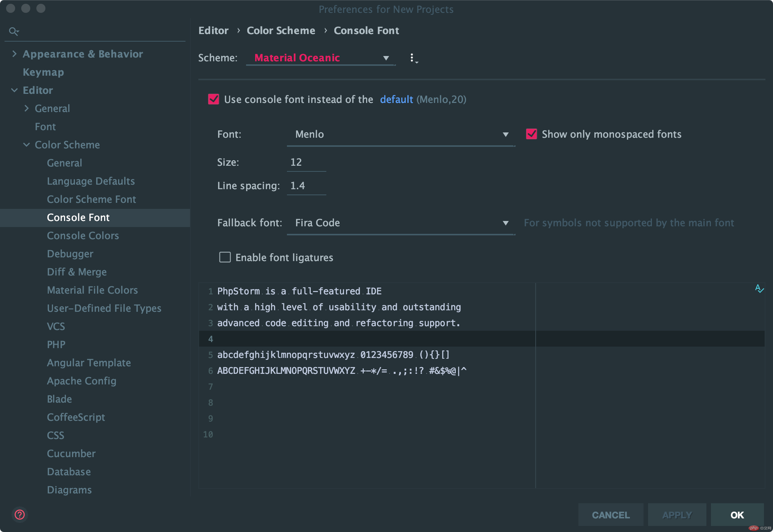Select Diff & Merge entry
The image size is (773, 532).
pyautogui.click(x=77, y=272)
